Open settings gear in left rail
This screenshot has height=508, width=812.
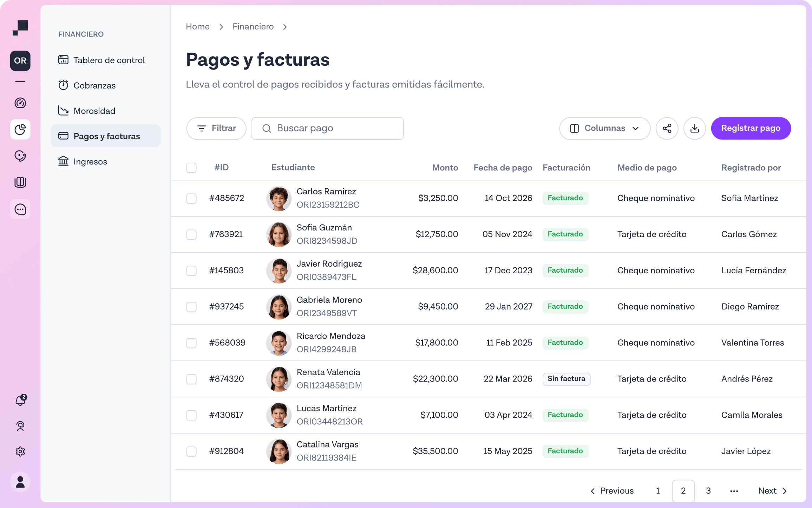coord(20,451)
